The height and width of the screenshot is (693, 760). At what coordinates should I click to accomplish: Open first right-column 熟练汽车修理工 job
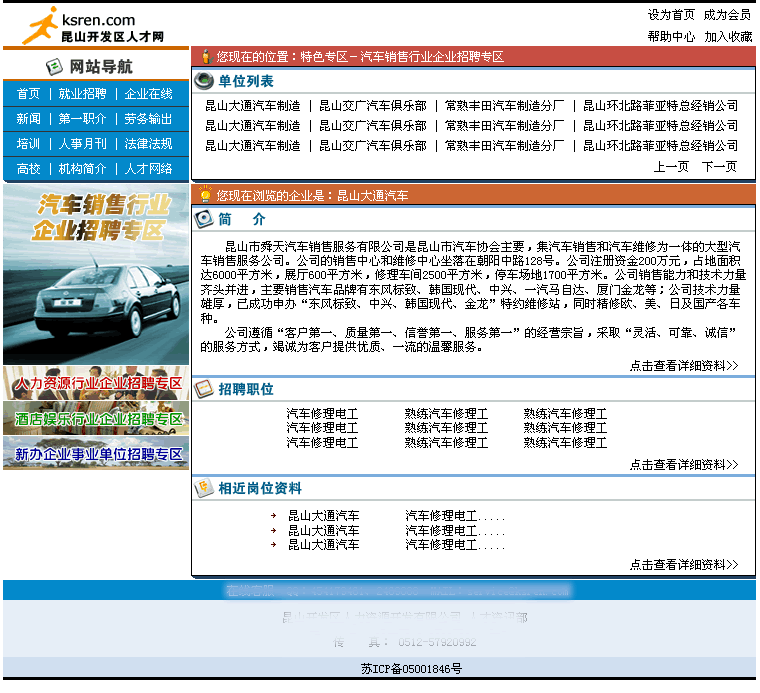565,413
